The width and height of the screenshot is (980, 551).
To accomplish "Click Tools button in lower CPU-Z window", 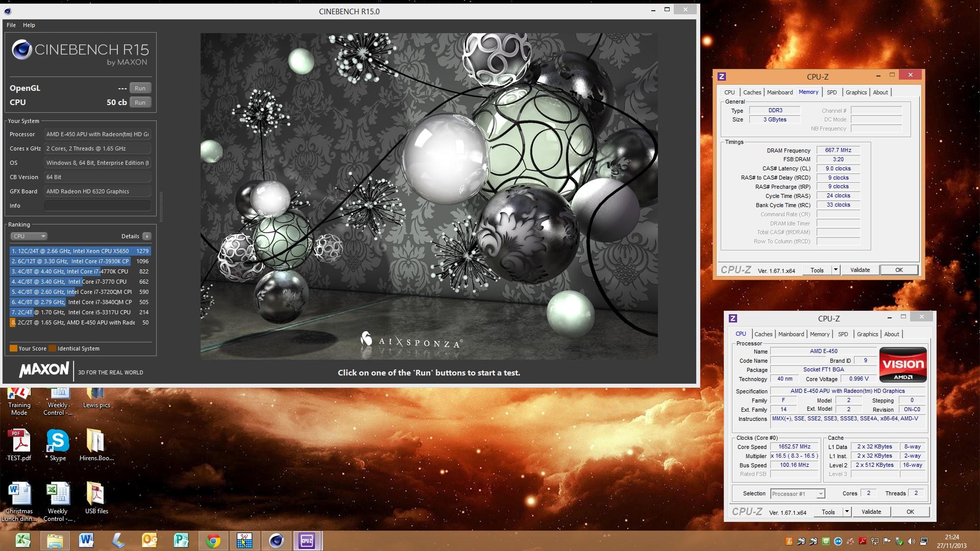I will pos(828,512).
